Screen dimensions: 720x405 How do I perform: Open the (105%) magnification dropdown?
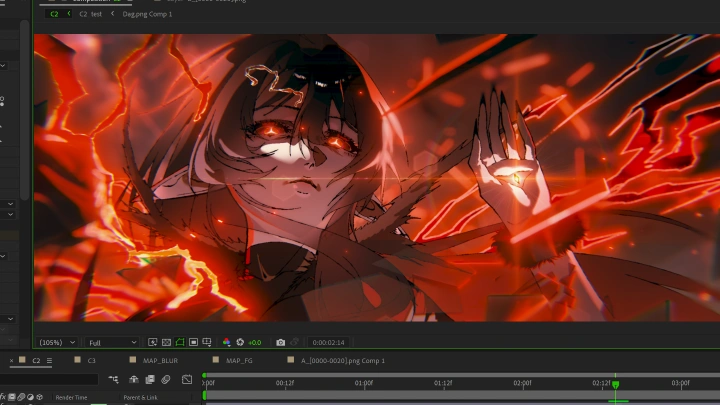57,343
